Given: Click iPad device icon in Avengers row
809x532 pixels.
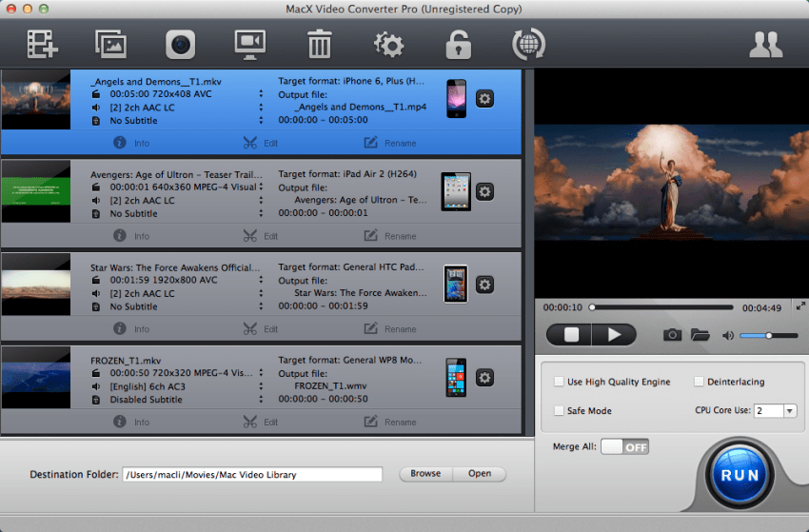Looking at the screenshot, I should (456, 191).
